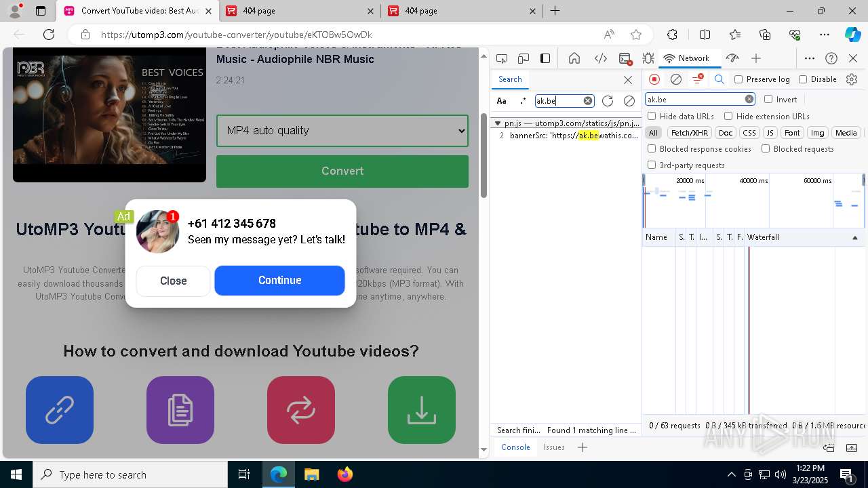Image resolution: width=868 pixels, height=488 pixels.
Task: Click Close in the ad popup
Action: click(x=173, y=281)
